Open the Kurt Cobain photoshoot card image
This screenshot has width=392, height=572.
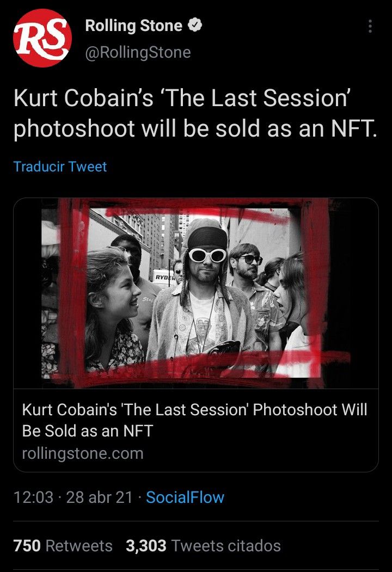point(195,293)
